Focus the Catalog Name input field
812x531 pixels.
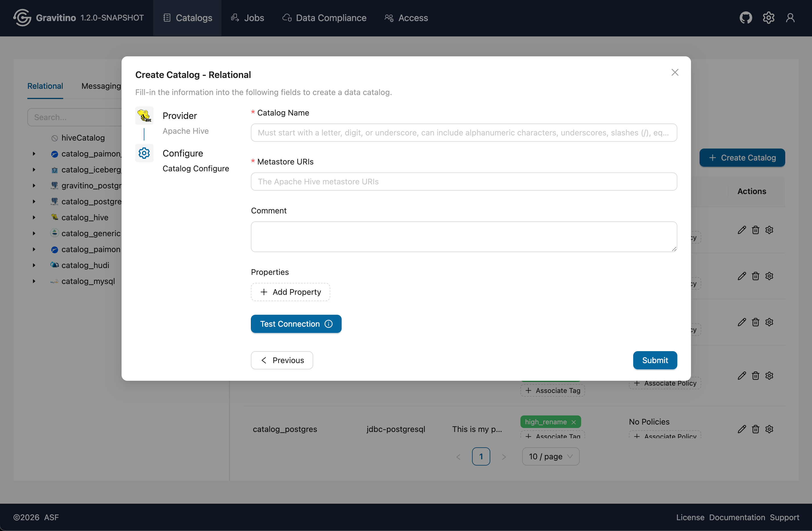click(x=464, y=133)
